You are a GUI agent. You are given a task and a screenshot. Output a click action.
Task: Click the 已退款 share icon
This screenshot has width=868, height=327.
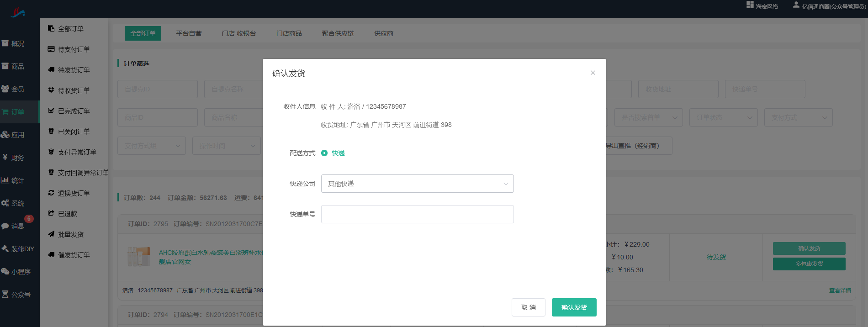pyautogui.click(x=51, y=213)
